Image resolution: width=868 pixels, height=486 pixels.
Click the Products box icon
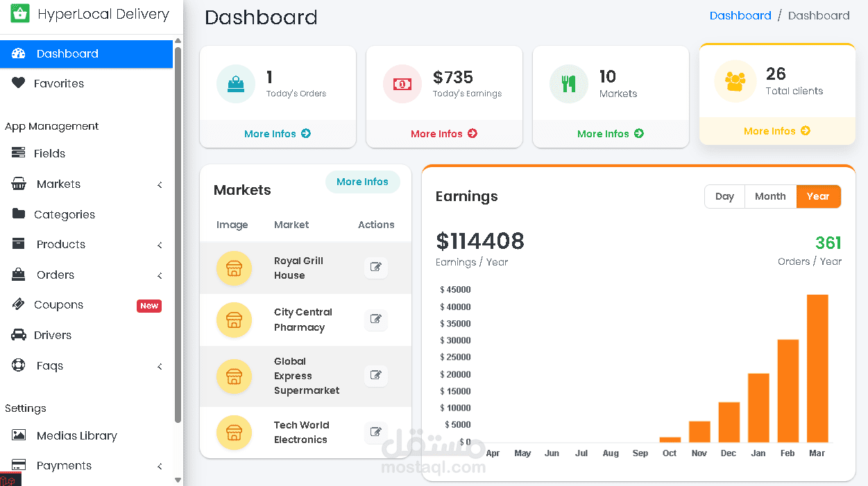[x=19, y=244]
